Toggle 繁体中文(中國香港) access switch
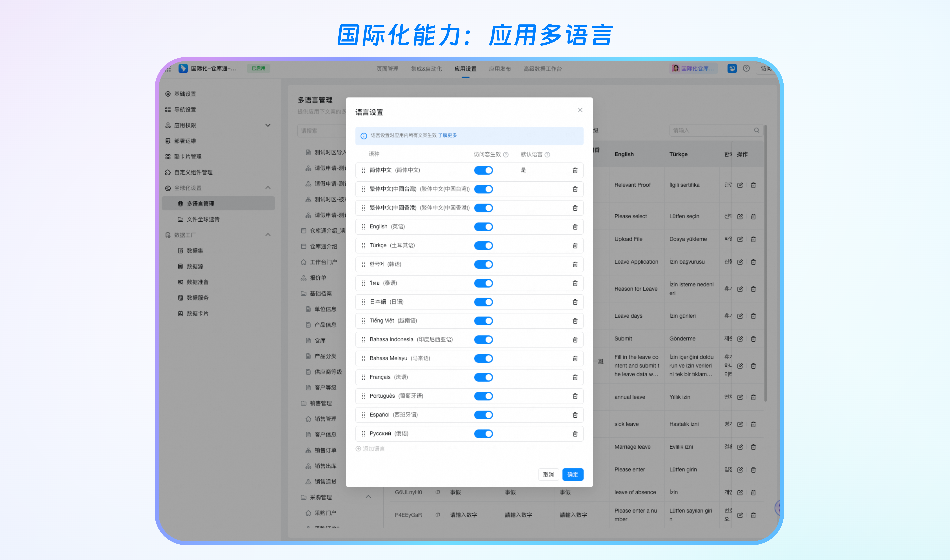Screen dimensions: 950x560 483,208
